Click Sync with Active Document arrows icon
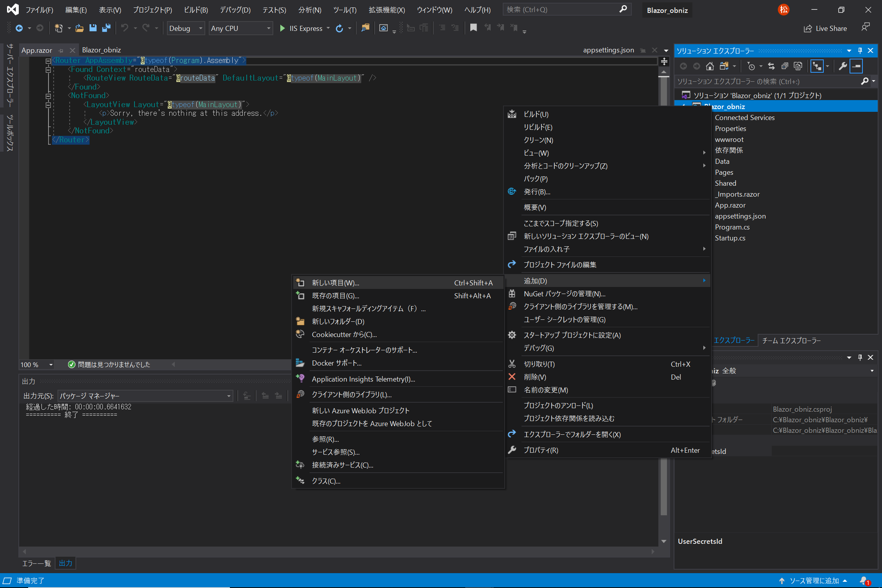 [771, 66]
